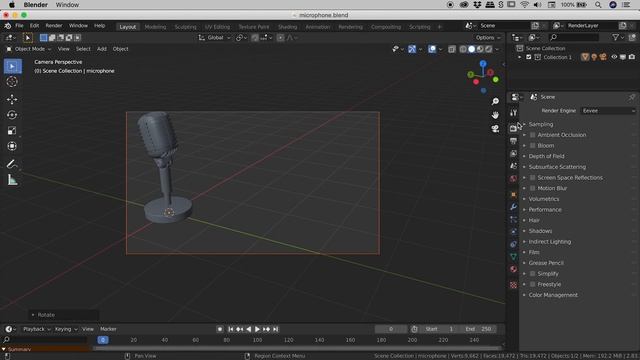The image size is (640, 360).
Task: Play animation forward
Action: (258, 329)
